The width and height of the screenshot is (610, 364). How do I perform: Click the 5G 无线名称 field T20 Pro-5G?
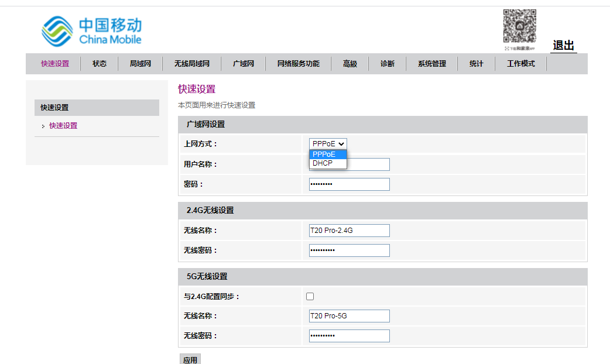349,316
